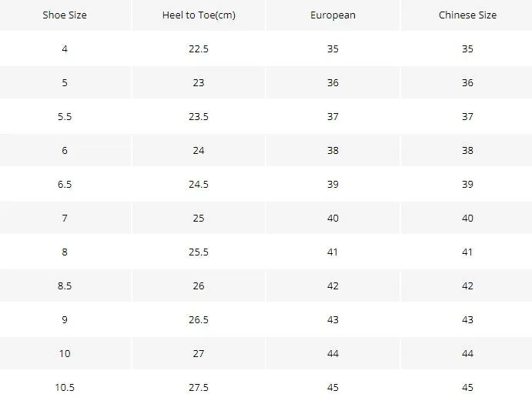Select the 23.5 cm cell

(x=199, y=117)
